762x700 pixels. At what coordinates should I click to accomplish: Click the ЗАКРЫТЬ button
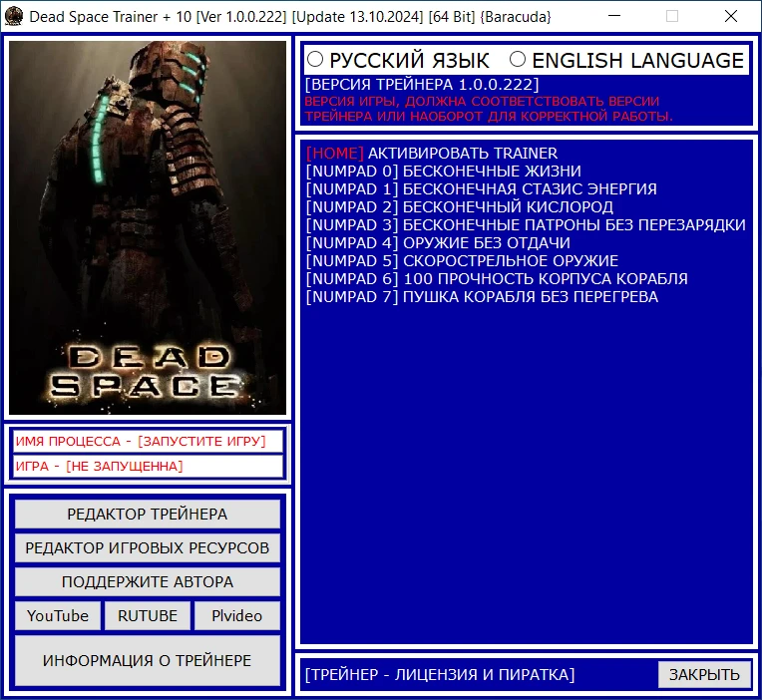coord(704,674)
